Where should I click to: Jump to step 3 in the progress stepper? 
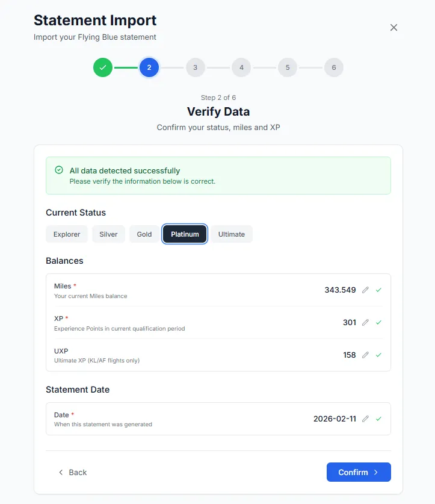[x=195, y=67]
